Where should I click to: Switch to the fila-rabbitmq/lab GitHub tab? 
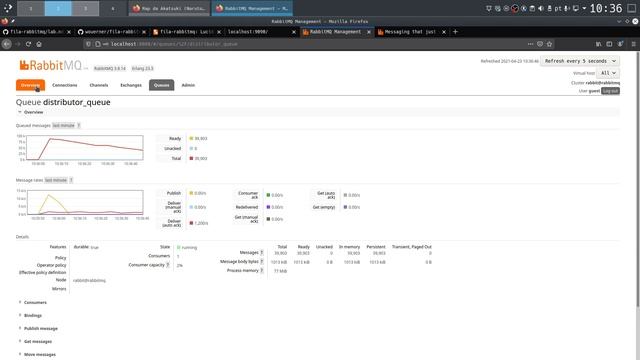[x=37, y=32]
